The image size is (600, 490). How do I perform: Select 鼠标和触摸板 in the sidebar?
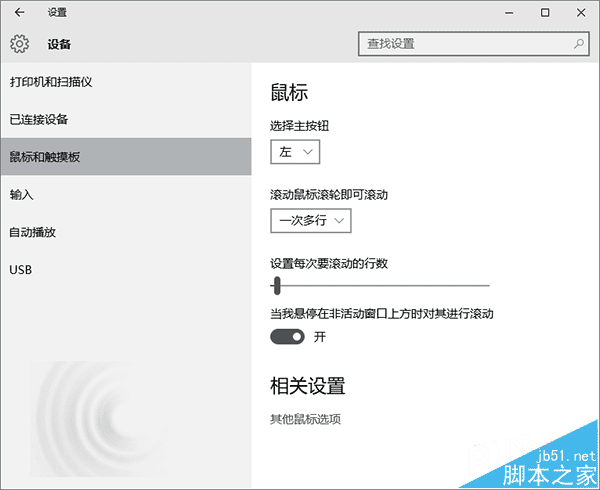click(x=45, y=157)
